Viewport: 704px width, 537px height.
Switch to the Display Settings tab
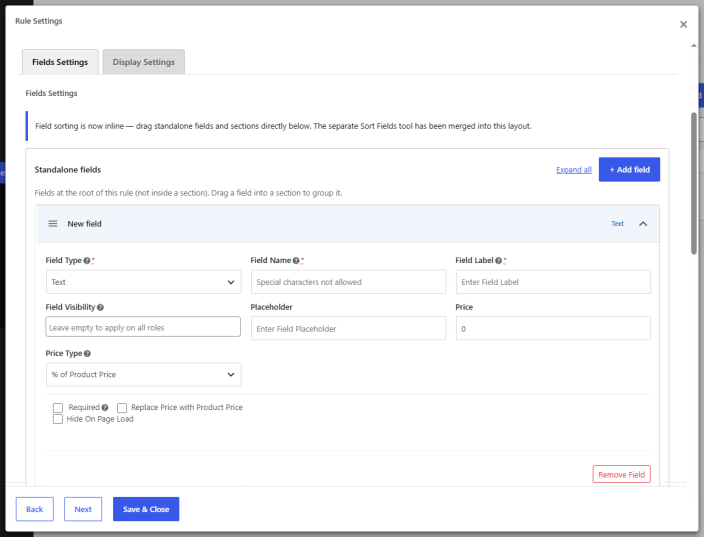click(x=144, y=62)
